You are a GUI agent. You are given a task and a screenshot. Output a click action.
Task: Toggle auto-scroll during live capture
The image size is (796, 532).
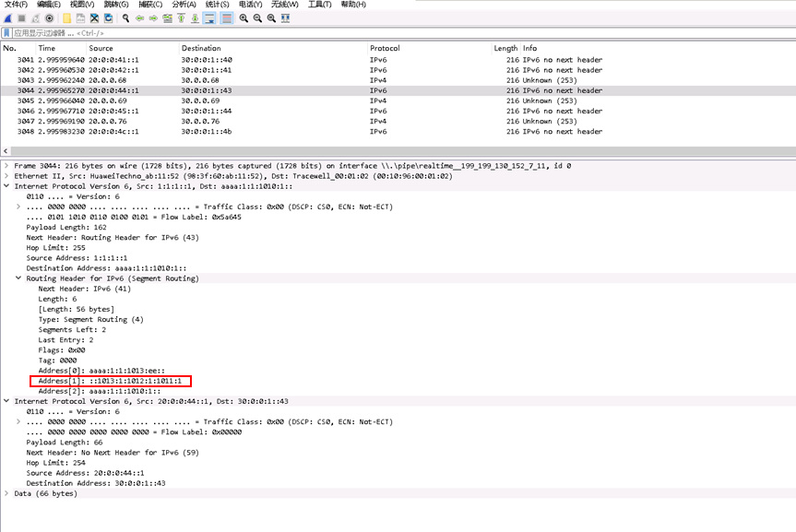[210, 18]
